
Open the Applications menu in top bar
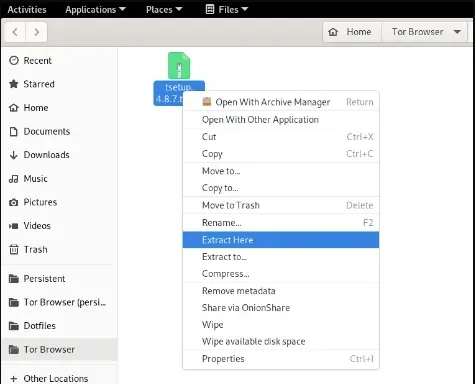95,10
